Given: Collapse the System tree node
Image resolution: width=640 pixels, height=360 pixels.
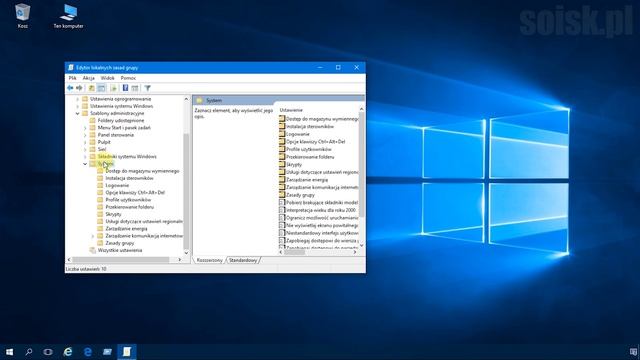Looking at the screenshot, I should [85, 164].
